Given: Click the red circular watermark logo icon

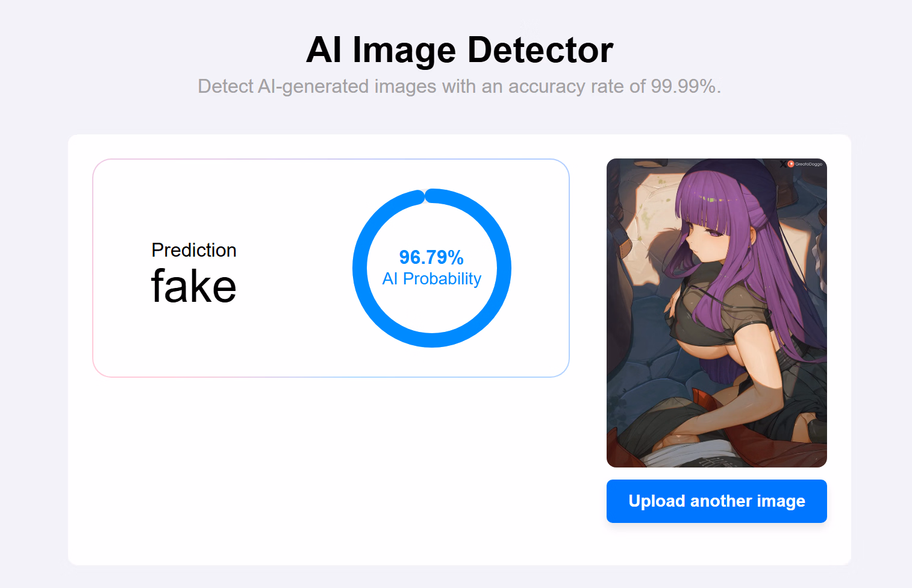Looking at the screenshot, I should pos(791,164).
